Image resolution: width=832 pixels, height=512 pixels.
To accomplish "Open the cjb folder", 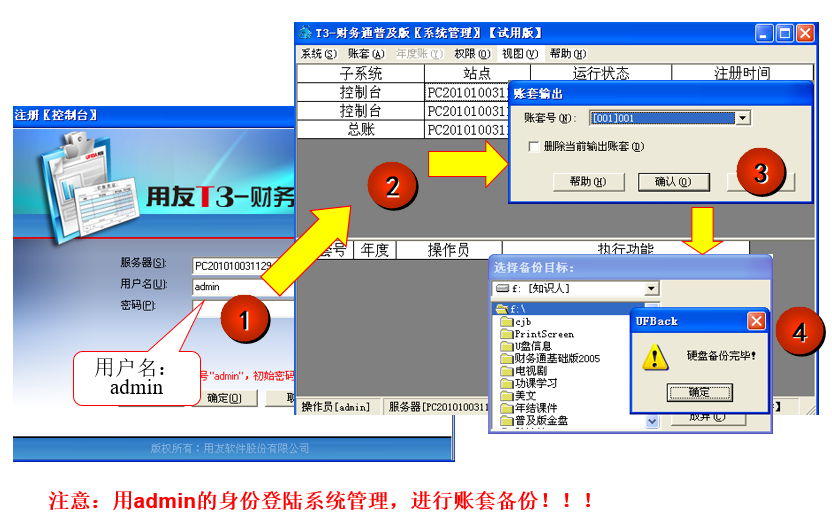I will [x=522, y=322].
